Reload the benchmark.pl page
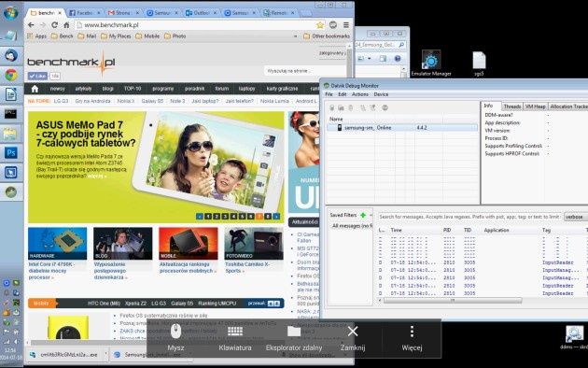The image size is (588, 368). pyautogui.click(x=54, y=25)
